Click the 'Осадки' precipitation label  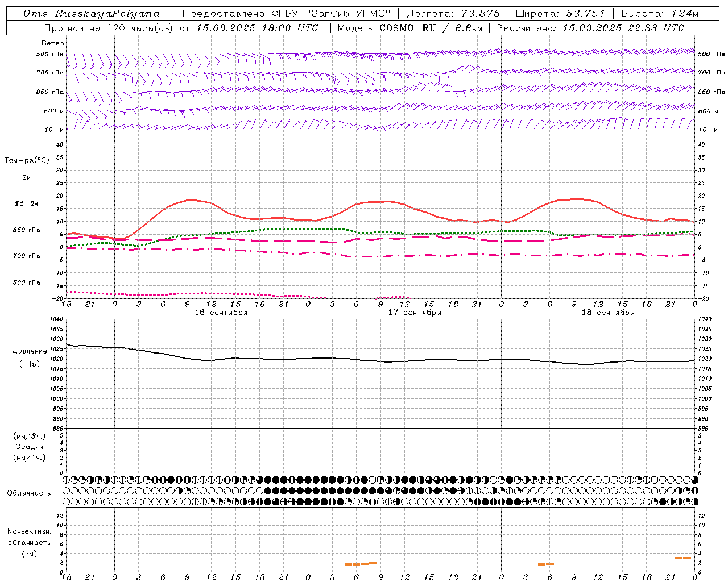click(30, 447)
